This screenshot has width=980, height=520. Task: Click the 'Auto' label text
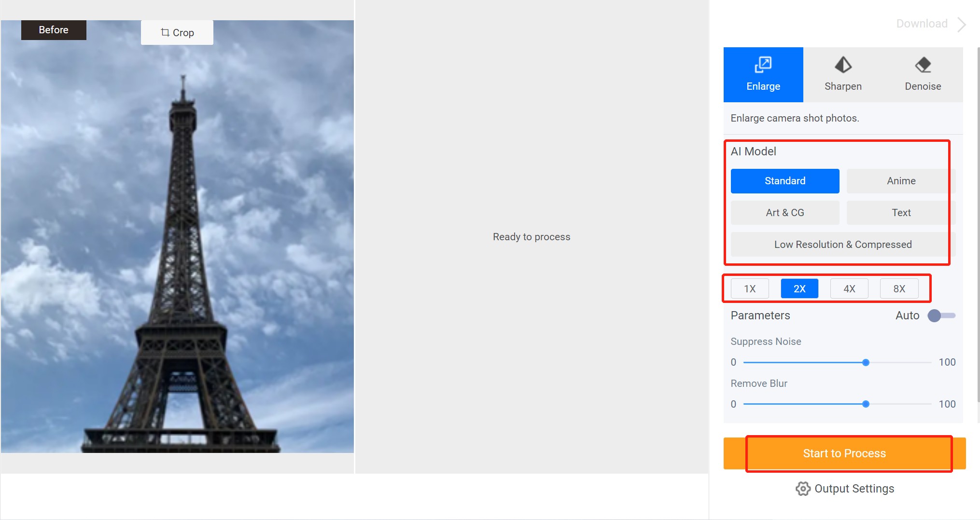(908, 315)
